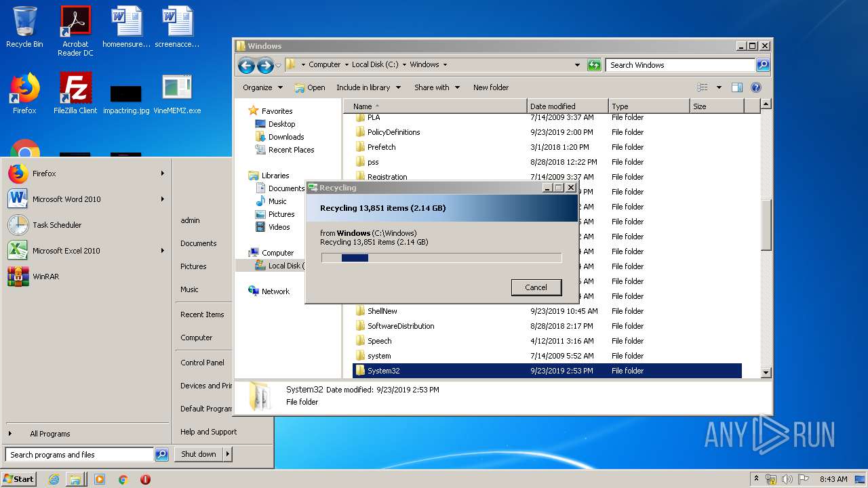Image resolution: width=868 pixels, height=488 pixels.
Task: Open the Shut down options arrow
Action: [227, 454]
